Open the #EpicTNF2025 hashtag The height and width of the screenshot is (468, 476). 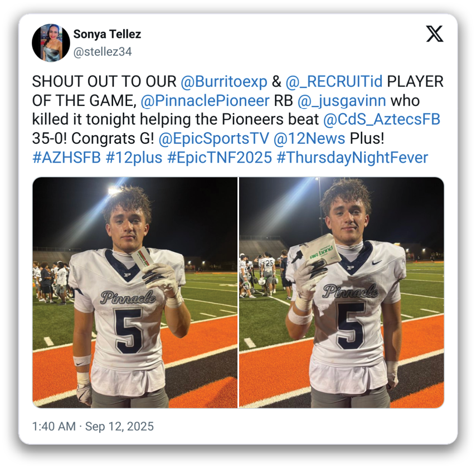click(x=220, y=158)
